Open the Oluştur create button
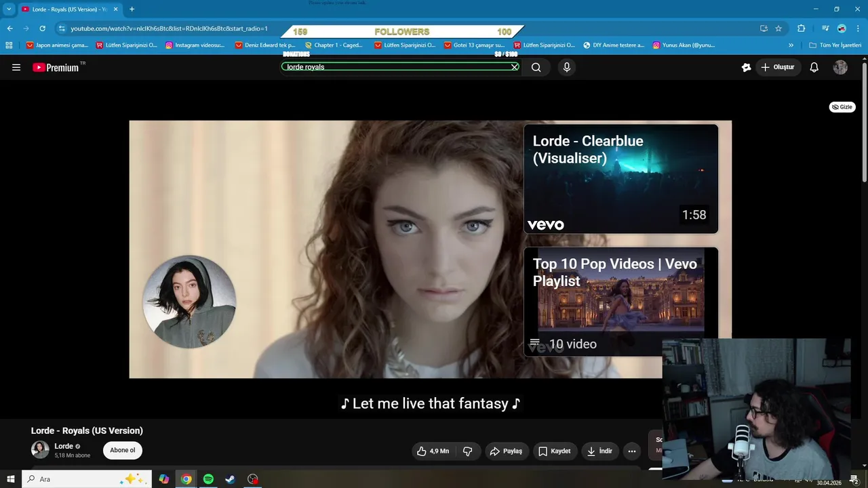 point(778,67)
